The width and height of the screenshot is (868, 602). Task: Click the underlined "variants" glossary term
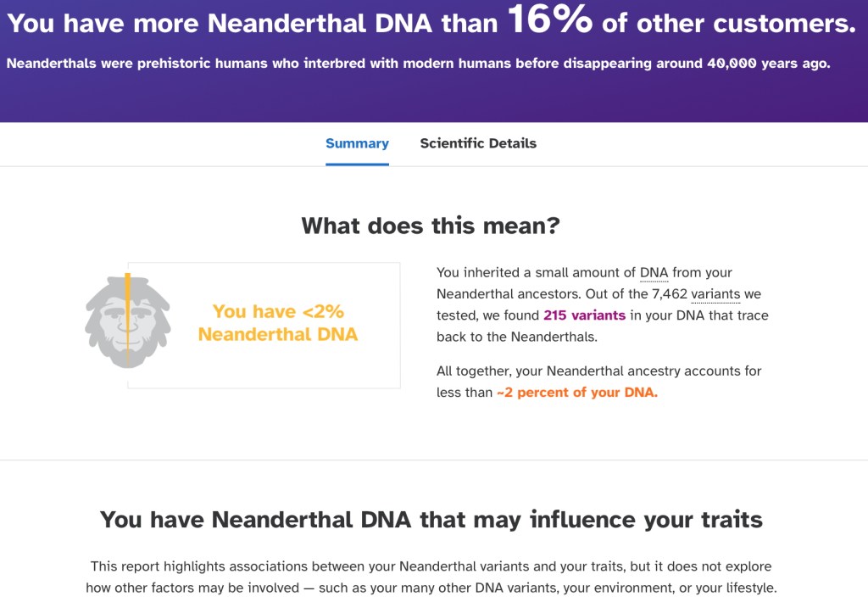(x=716, y=294)
